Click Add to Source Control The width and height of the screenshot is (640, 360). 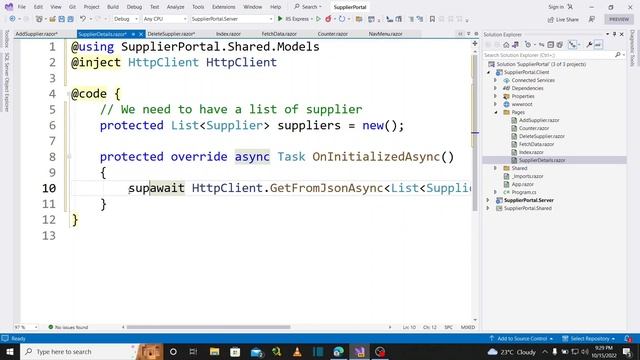pos(521,338)
